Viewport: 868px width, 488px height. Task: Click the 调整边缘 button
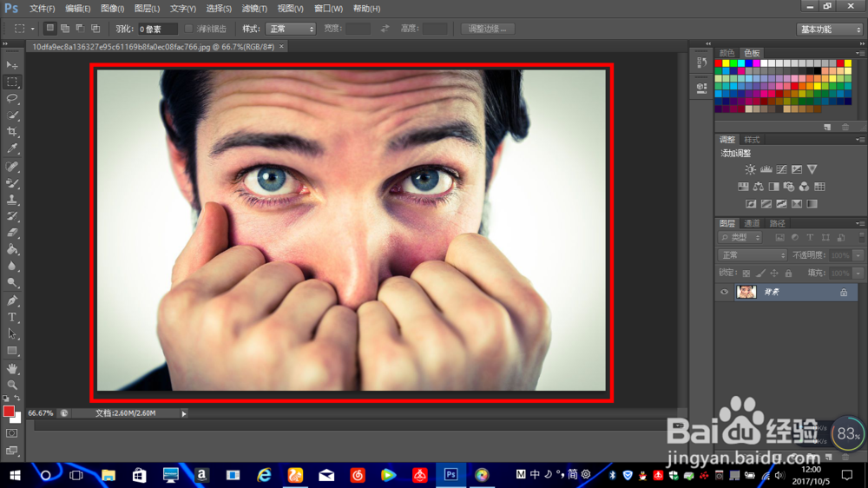coord(488,29)
